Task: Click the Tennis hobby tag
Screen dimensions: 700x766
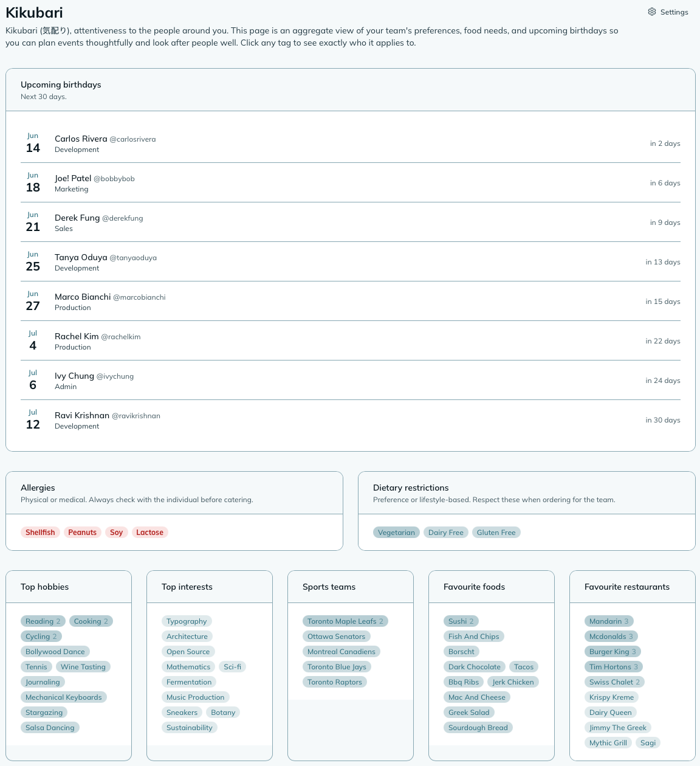Action: tap(36, 667)
